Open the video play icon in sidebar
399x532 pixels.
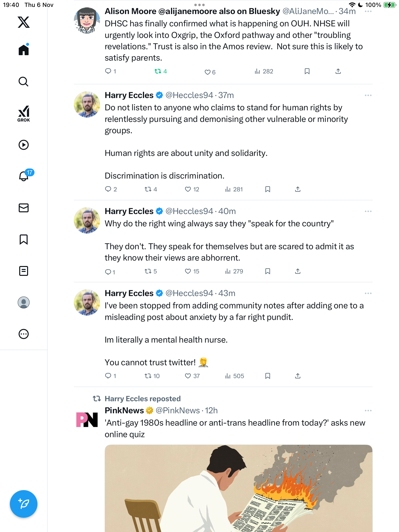click(x=24, y=145)
